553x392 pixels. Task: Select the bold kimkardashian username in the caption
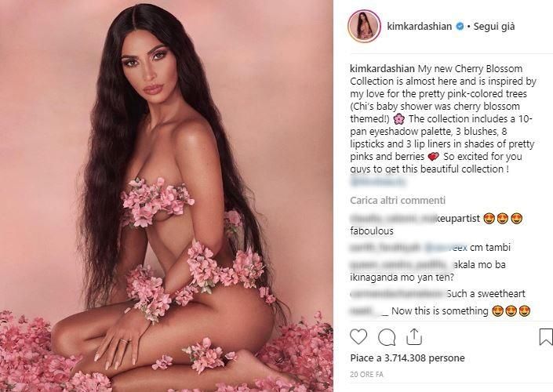(x=382, y=69)
